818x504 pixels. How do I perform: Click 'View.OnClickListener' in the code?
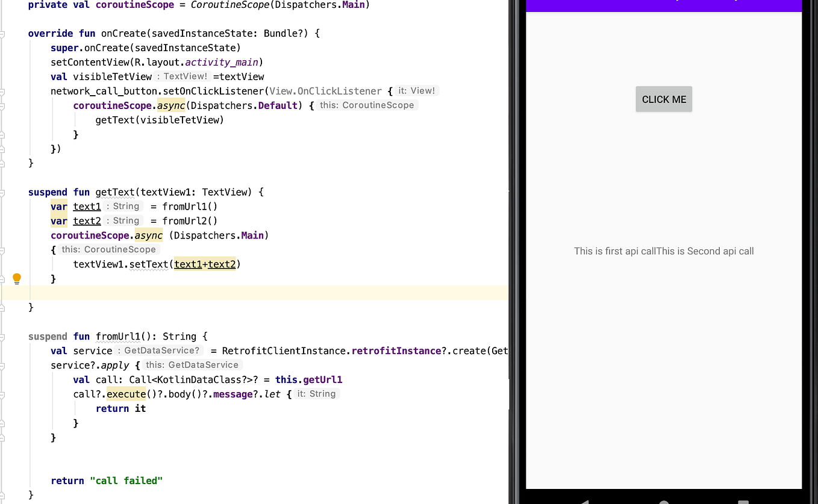325,91
